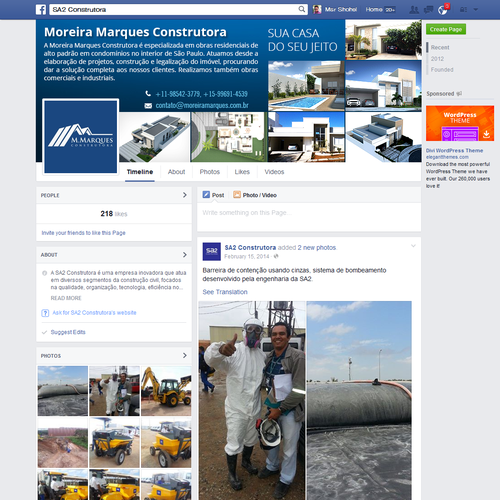The image size is (500, 500).
Task: Click the post audience globe icon
Action: tap(276, 256)
